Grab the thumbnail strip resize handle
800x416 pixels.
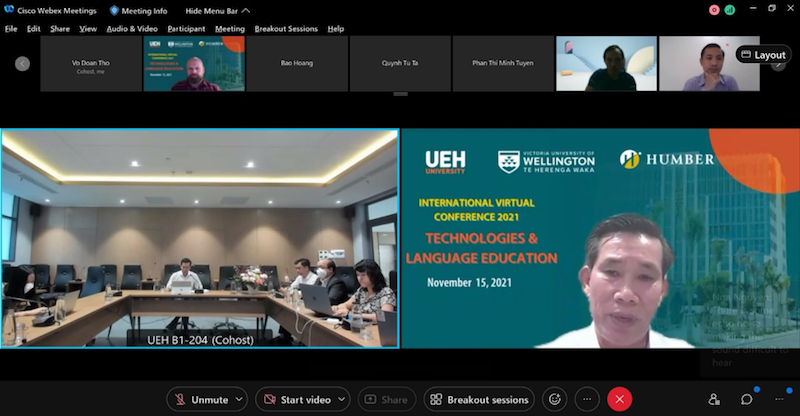[401, 94]
